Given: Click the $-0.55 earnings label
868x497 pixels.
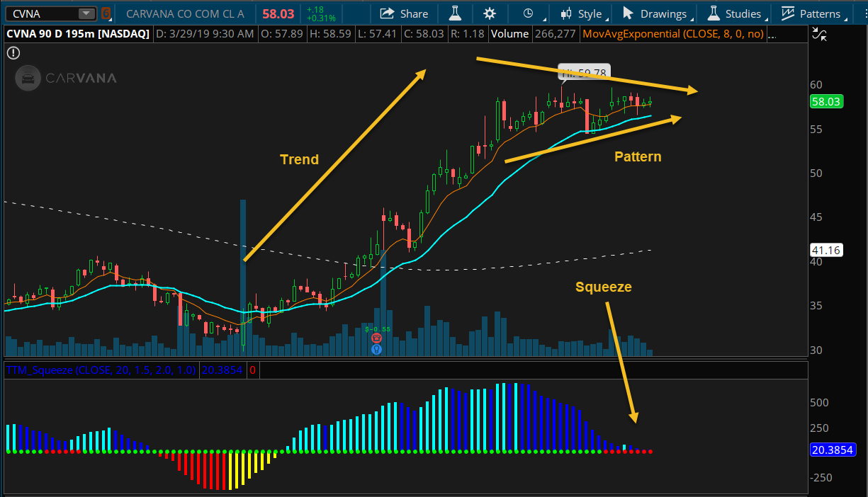Looking at the screenshot, I should [x=376, y=329].
